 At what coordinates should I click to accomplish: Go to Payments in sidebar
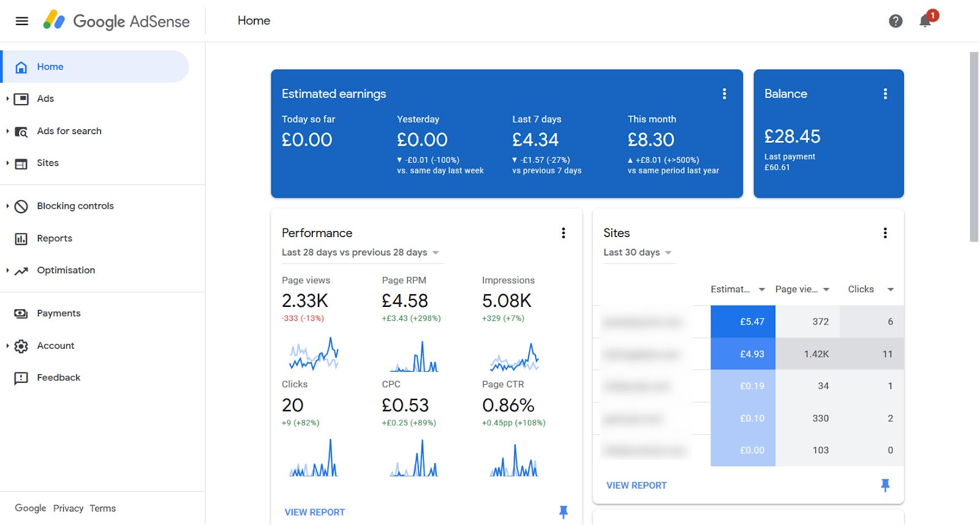58,313
